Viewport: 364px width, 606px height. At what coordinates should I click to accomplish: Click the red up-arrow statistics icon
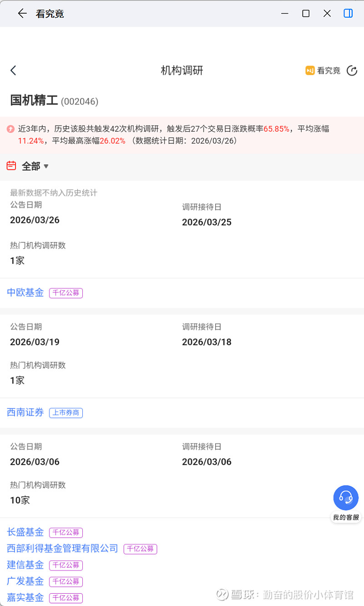coord(10,129)
